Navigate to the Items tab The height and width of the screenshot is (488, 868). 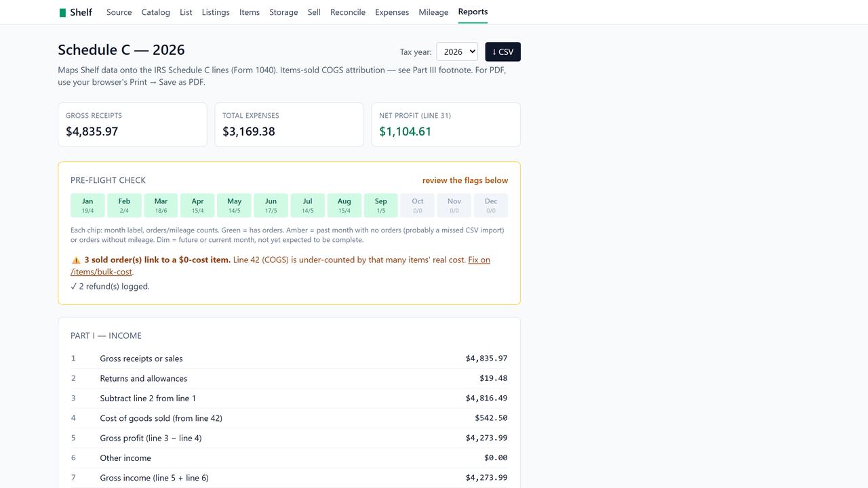click(x=250, y=12)
